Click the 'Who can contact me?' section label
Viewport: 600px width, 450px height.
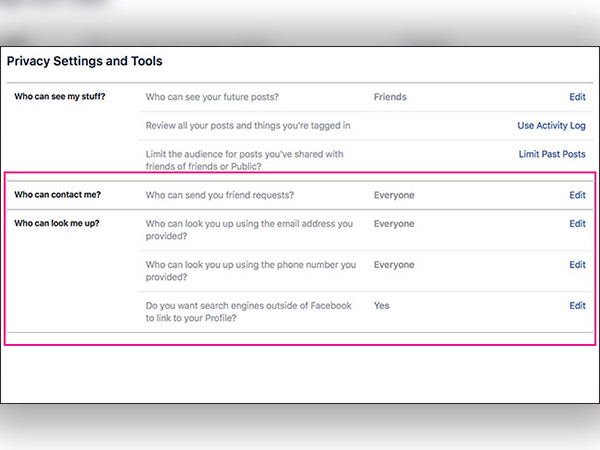click(x=58, y=195)
